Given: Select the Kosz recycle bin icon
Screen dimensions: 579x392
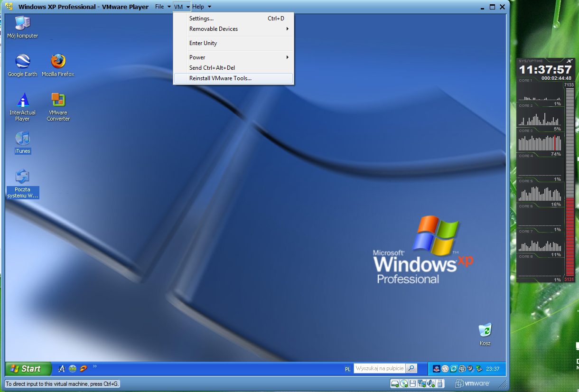Looking at the screenshot, I should pyautogui.click(x=485, y=335).
